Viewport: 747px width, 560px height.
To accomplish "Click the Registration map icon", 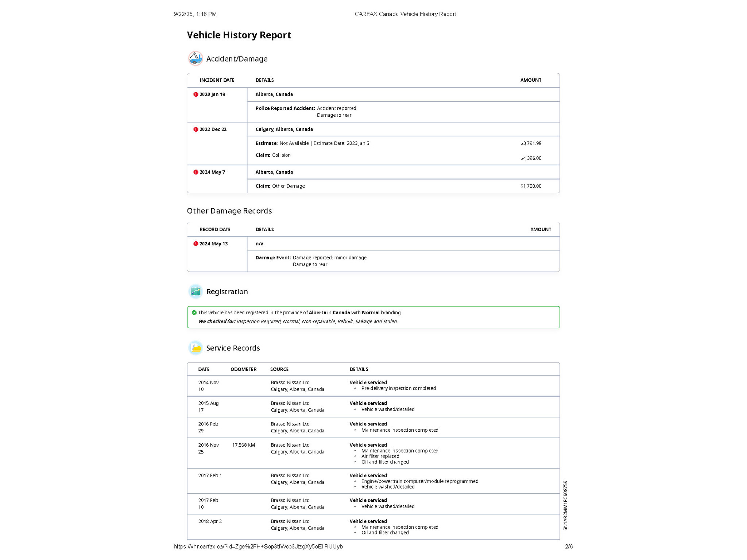I will tap(196, 291).
